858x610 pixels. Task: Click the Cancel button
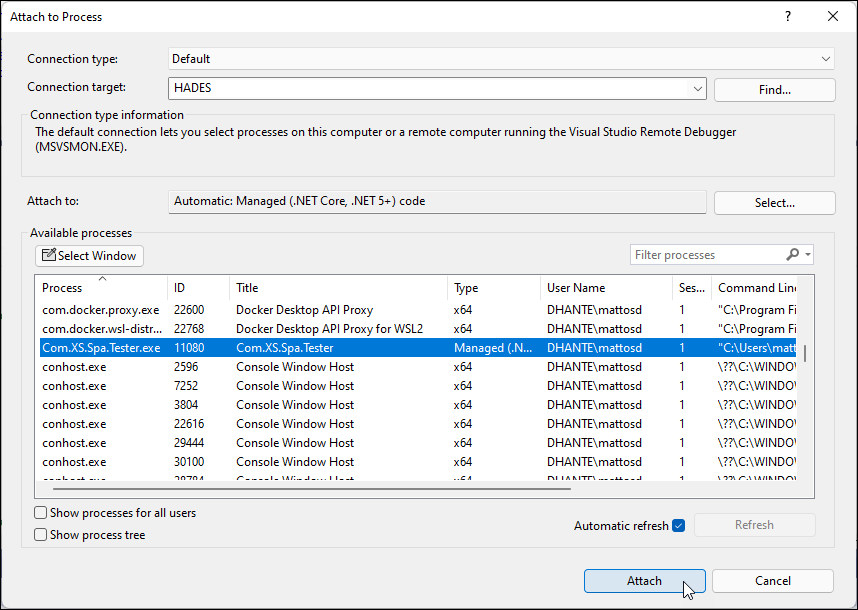pos(773,580)
